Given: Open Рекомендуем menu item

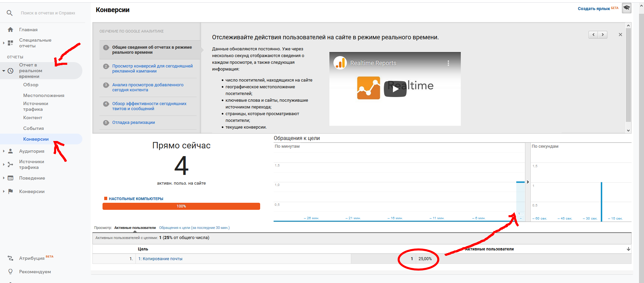Looking at the screenshot, I should (35, 272).
